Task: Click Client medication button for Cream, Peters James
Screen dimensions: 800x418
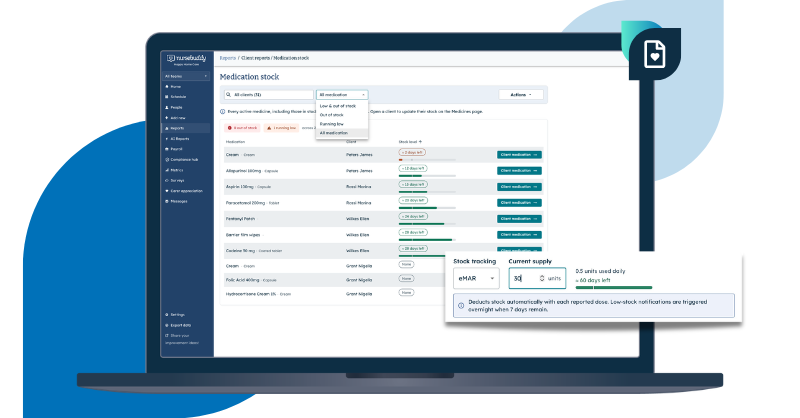Action: [519, 155]
